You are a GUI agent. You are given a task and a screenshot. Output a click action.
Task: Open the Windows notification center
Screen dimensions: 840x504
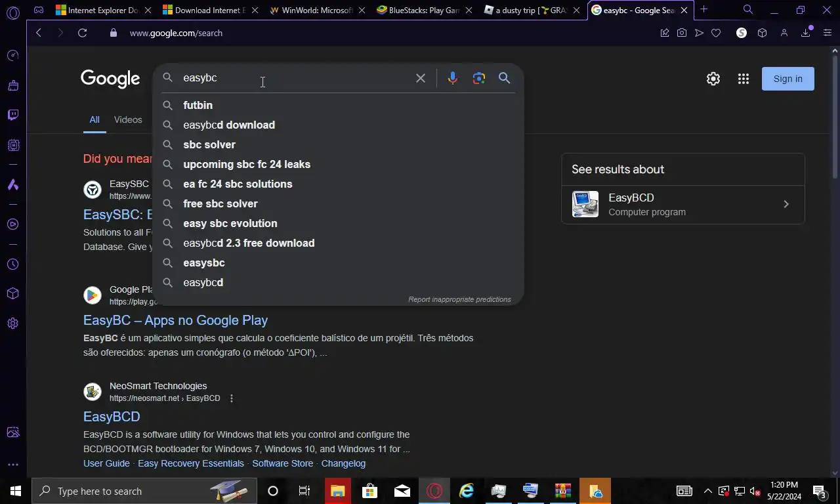pos(820,491)
